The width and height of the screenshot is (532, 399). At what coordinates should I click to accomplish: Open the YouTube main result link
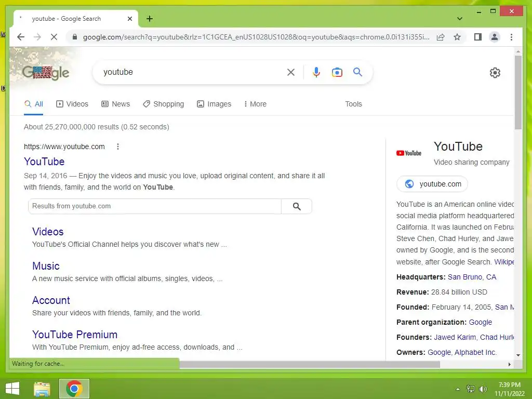click(x=44, y=162)
